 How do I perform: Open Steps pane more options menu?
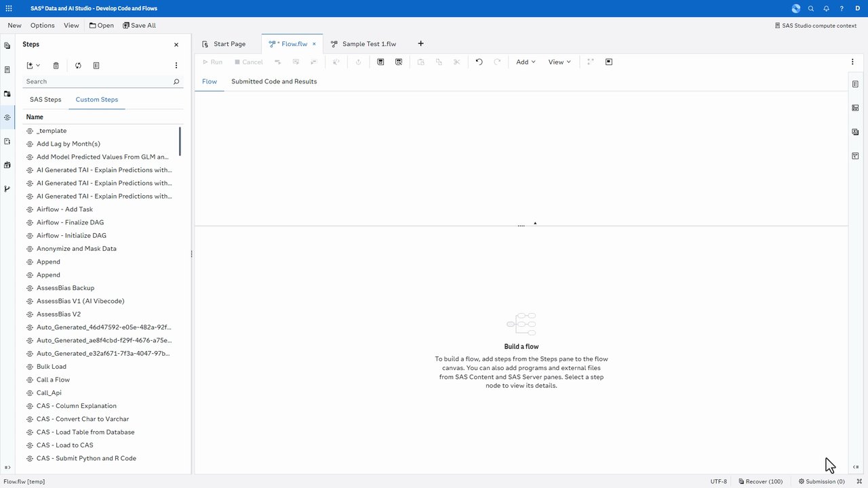[x=176, y=66]
